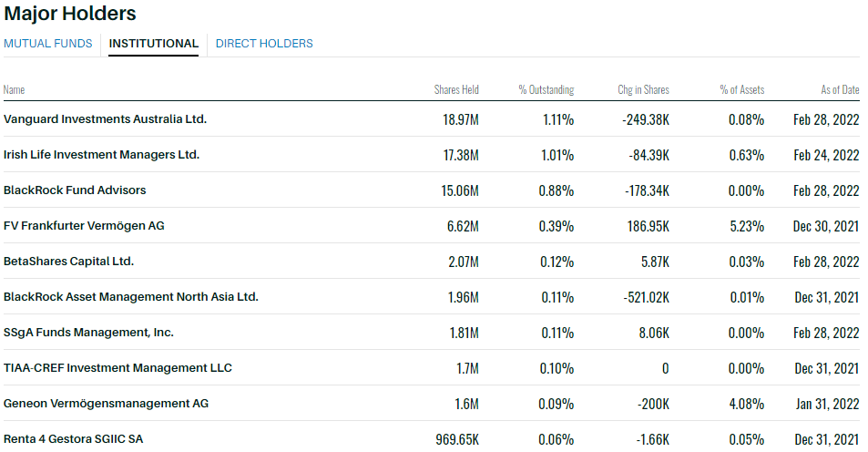Open Irish Life Investment Managers Ltd.
This screenshot has width=868, height=452.
pyautogui.click(x=101, y=155)
